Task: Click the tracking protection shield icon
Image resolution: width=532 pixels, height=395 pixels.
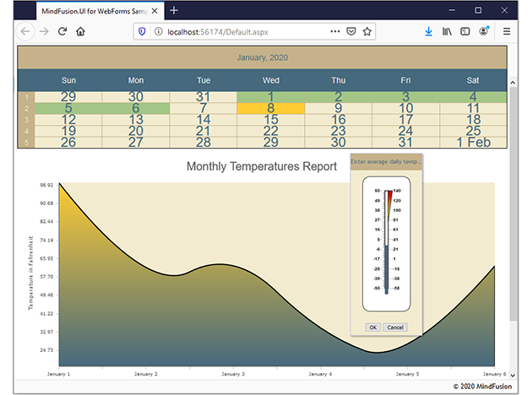Action: coord(142,31)
